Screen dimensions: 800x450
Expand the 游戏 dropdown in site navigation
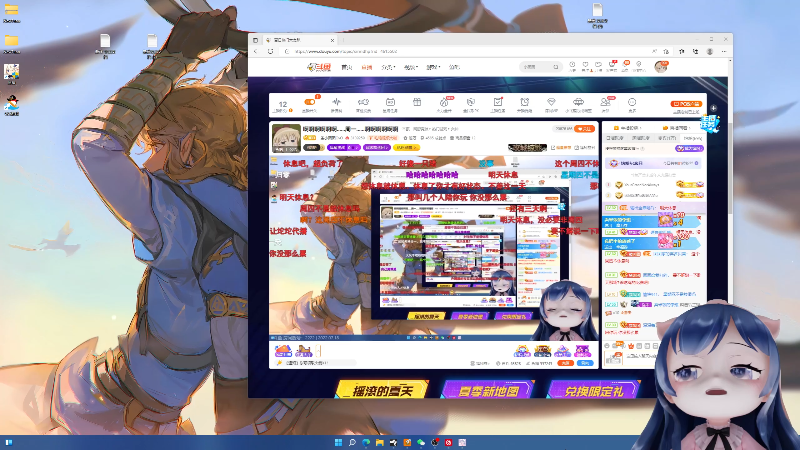click(x=433, y=67)
